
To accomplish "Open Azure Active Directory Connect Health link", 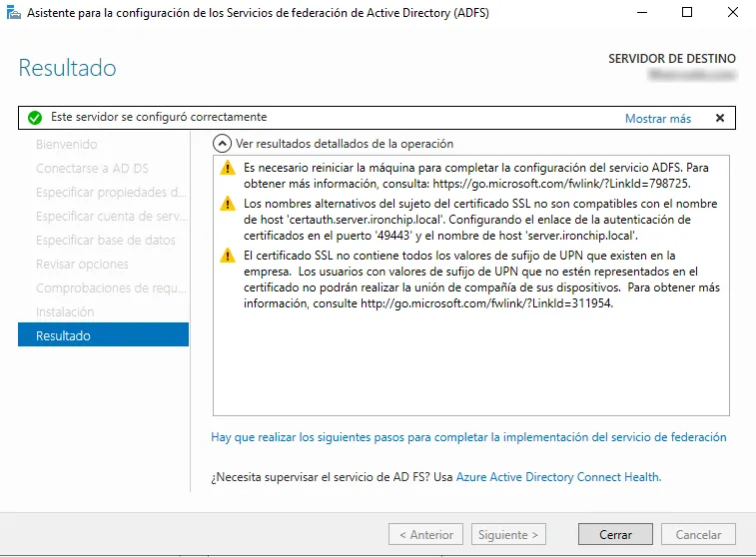I will pyautogui.click(x=559, y=477).
